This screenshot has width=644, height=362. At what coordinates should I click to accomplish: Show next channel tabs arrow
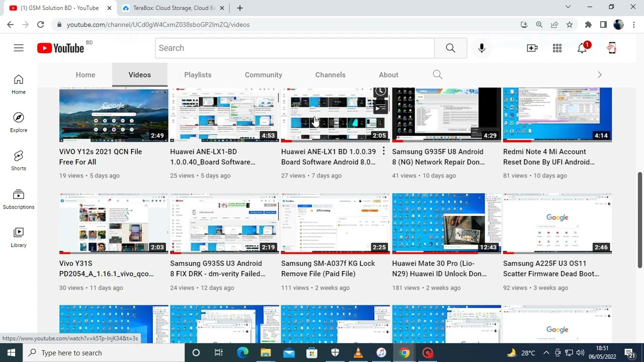pos(599,74)
